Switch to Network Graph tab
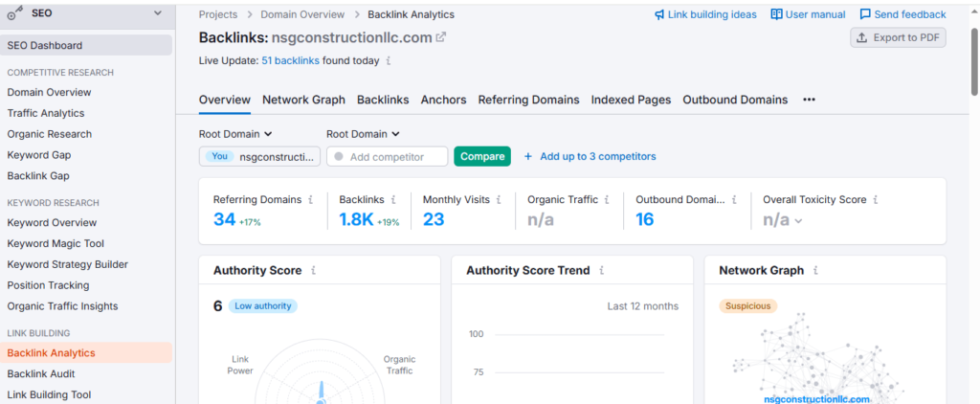The width and height of the screenshot is (980, 404). pyautogui.click(x=303, y=100)
